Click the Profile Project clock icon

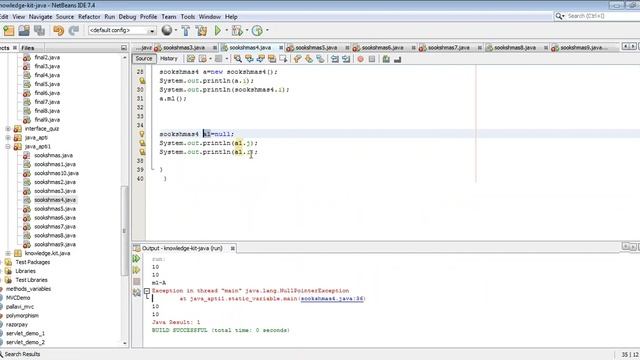[257, 30]
